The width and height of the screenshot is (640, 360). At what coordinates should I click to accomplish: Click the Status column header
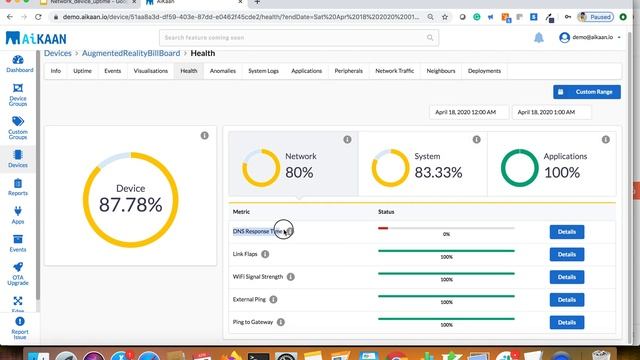click(386, 212)
